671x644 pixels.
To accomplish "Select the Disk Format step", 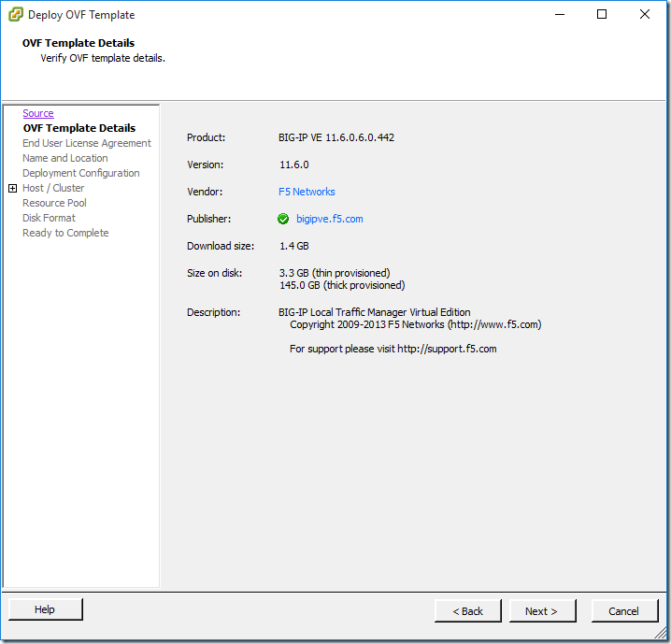I will click(49, 218).
